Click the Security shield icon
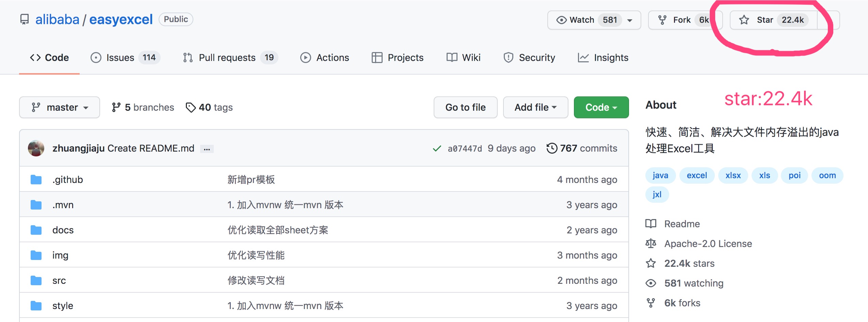The image size is (868, 322). point(508,58)
